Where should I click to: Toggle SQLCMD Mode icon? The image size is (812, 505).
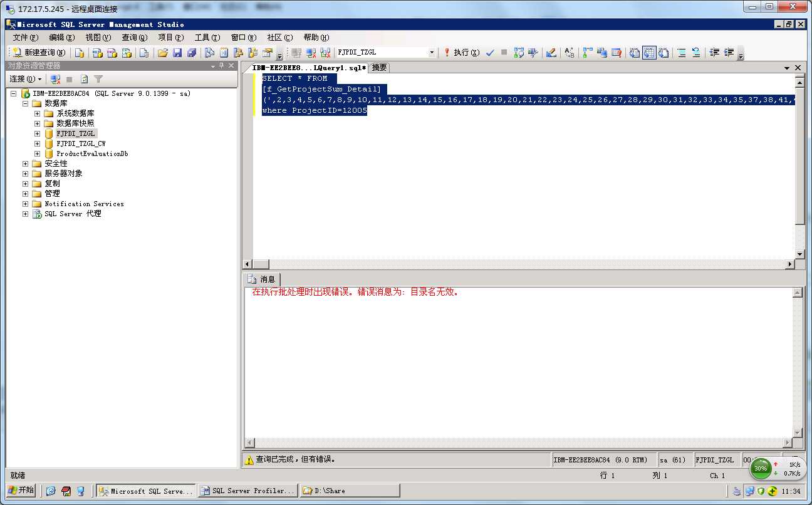click(617, 53)
